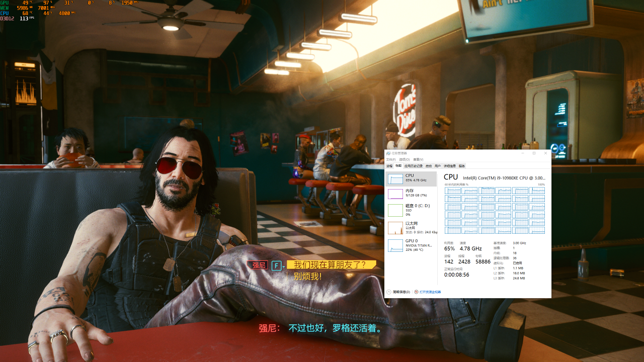The height and width of the screenshot is (362, 644).
Task: Maximize the Task Manager window
Action: pos(534,153)
